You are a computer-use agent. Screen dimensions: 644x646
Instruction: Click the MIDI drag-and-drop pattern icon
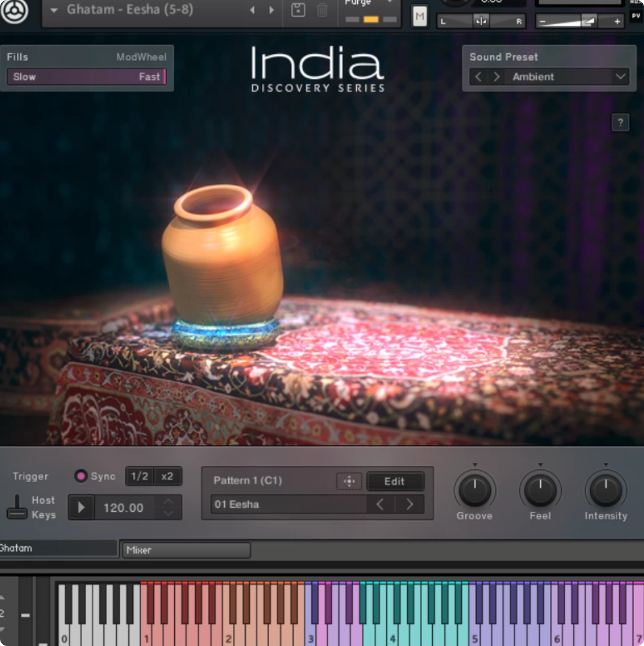point(349,481)
